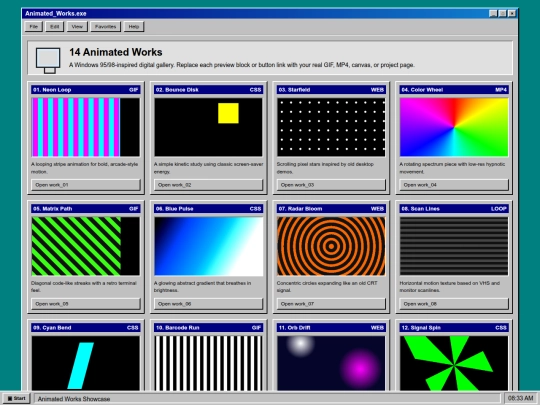Open the View menu
The height and width of the screenshot is (405, 540).
(x=77, y=27)
